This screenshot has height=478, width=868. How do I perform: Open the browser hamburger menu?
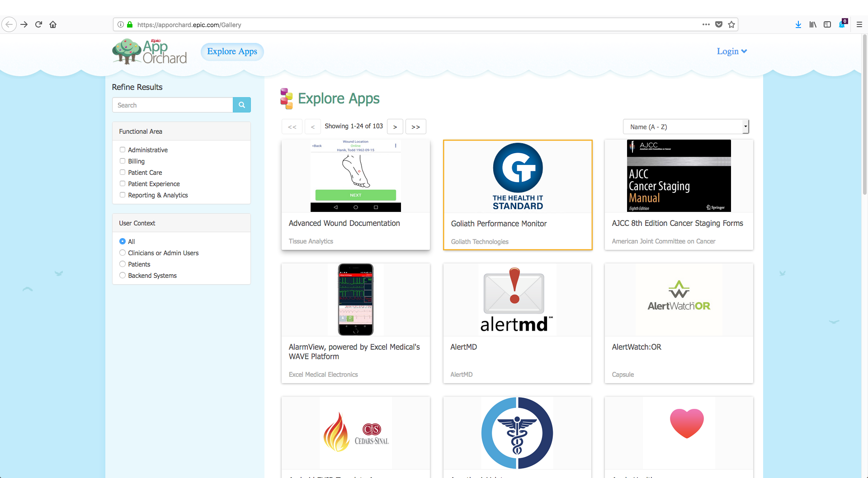click(x=859, y=24)
